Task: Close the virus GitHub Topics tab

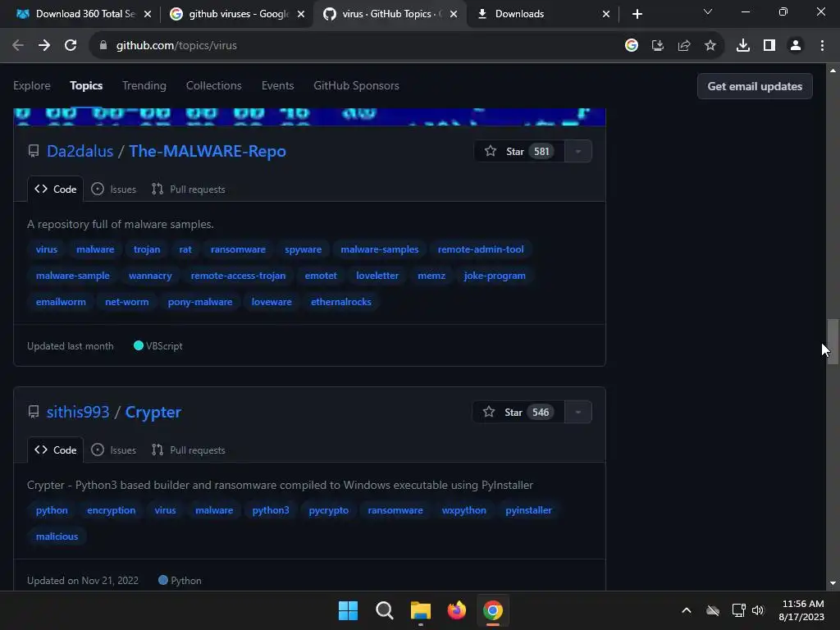Action: point(454,14)
